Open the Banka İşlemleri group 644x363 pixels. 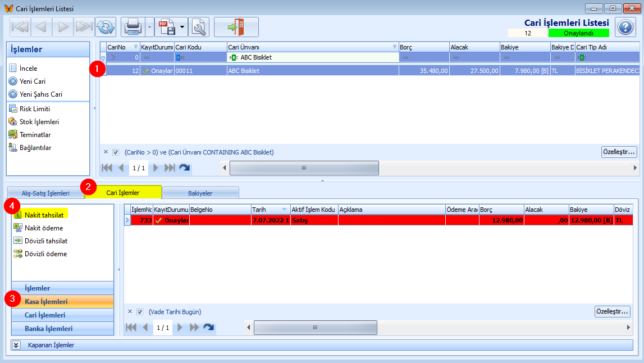coord(48,329)
